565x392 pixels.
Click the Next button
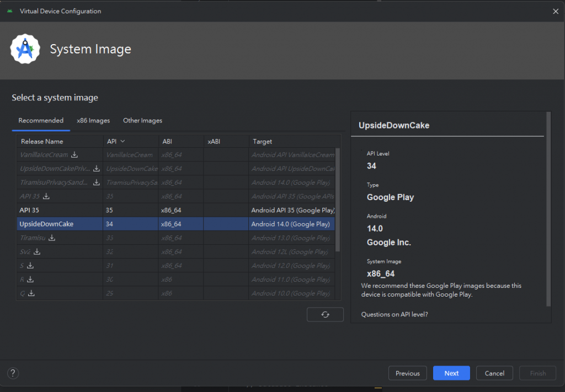451,373
